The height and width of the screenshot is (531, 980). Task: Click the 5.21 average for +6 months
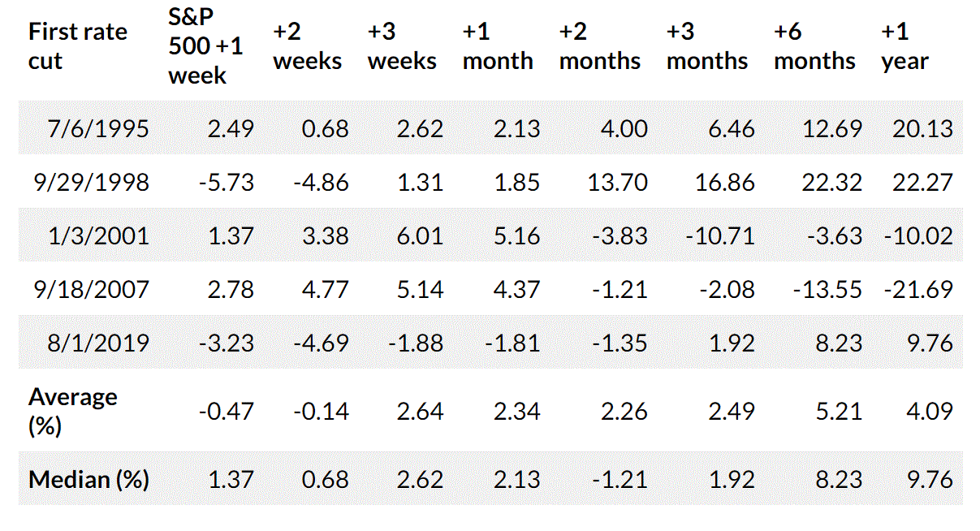click(839, 411)
